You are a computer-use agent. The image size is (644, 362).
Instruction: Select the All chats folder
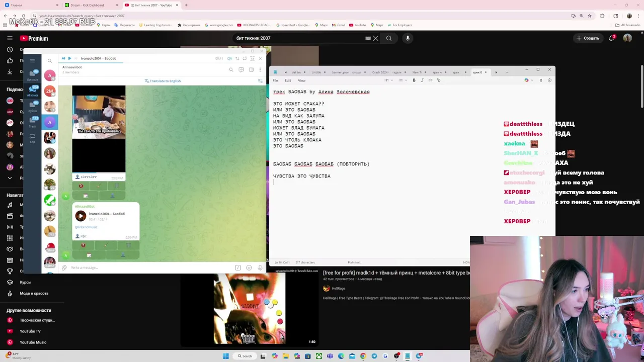[x=33, y=91]
